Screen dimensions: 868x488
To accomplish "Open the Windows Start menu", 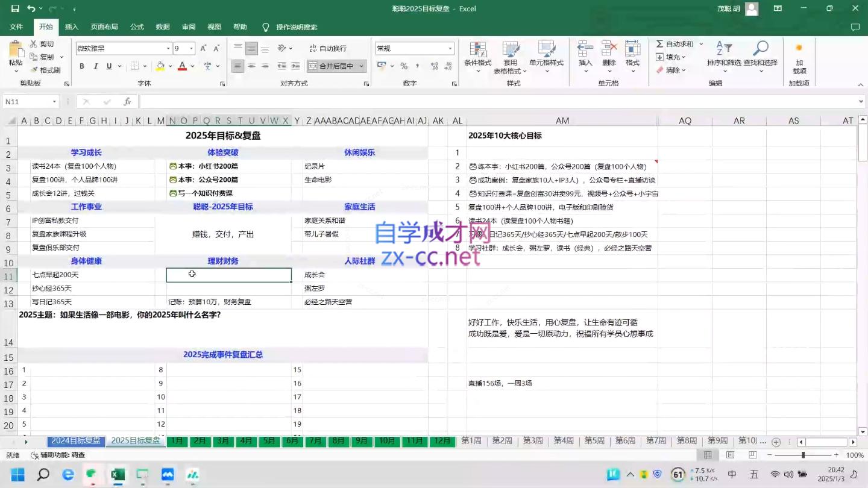I will coord(18,475).
